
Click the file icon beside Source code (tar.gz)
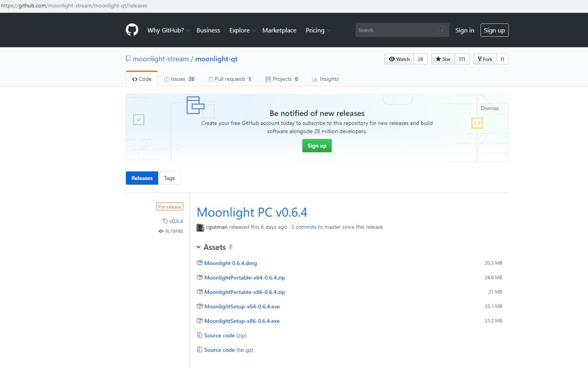(199, 350)
